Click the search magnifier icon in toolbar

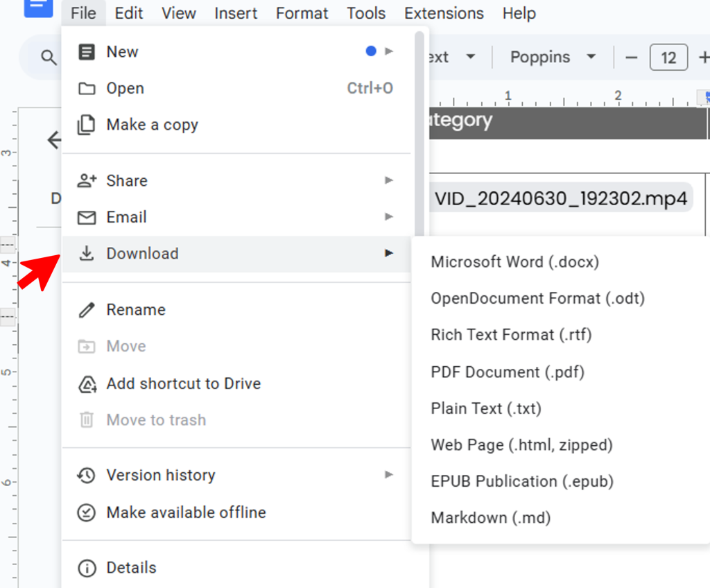point(49,58)
